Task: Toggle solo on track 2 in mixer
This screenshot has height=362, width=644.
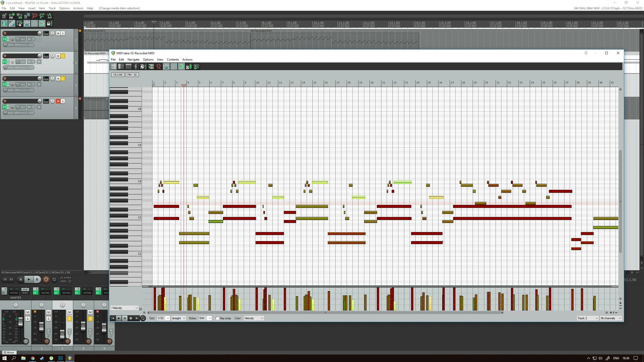Action: pos(69,319)
